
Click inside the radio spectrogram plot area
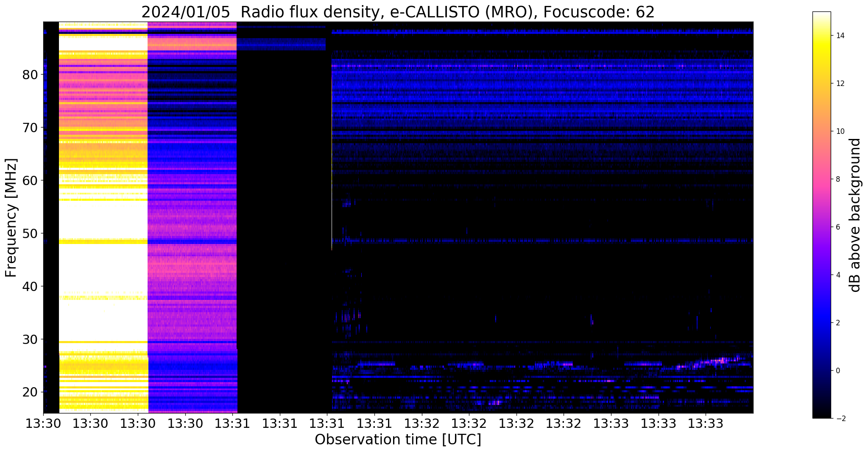pos(398,217)
